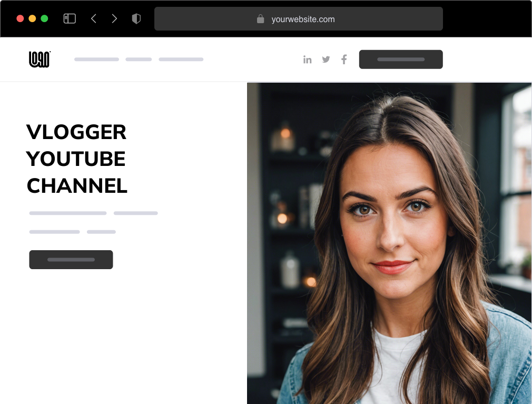Click the dark button in the top-right header
The width and height of the screenshot is (532, 404).
(401, 59)
